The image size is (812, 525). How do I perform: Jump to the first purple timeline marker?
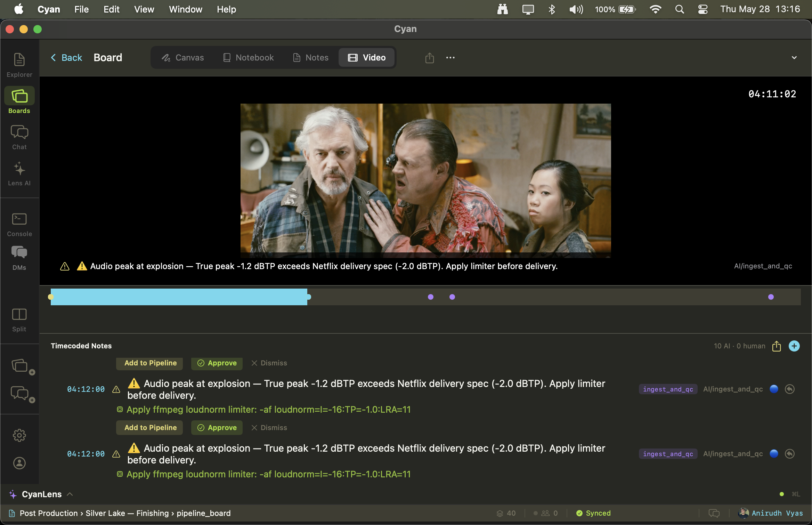(x=431, y=297)
